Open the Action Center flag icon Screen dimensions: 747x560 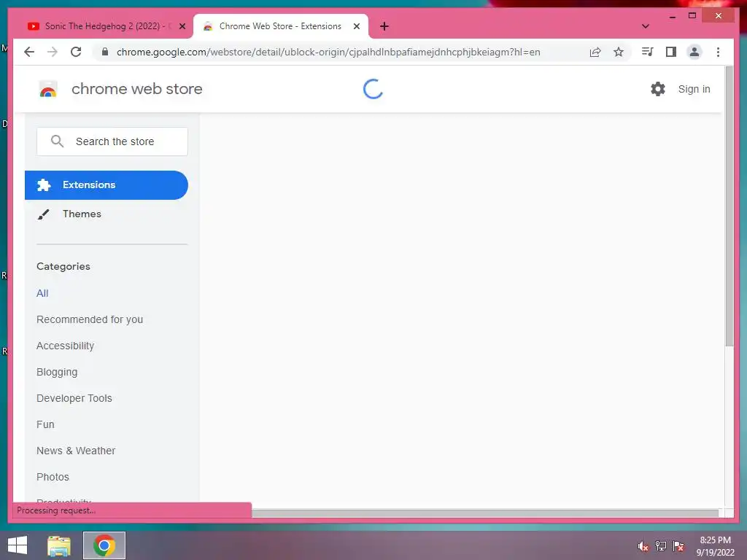(678, 546)
